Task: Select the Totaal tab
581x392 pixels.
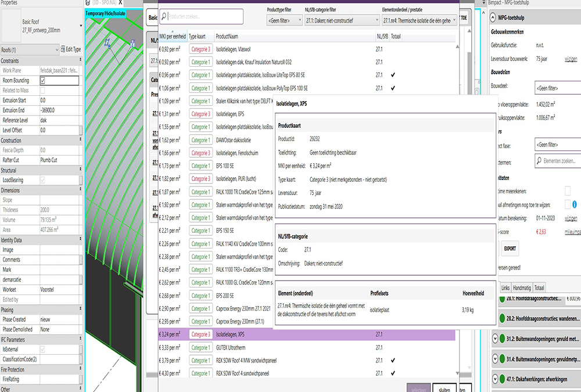Action: click(539, 287)
